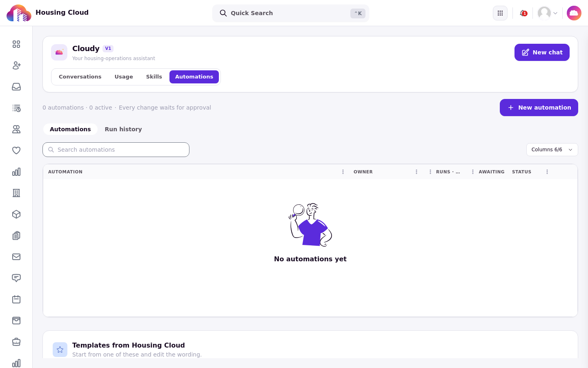Open the list-with-clock icon in sidebar

(x=16, y=108)
